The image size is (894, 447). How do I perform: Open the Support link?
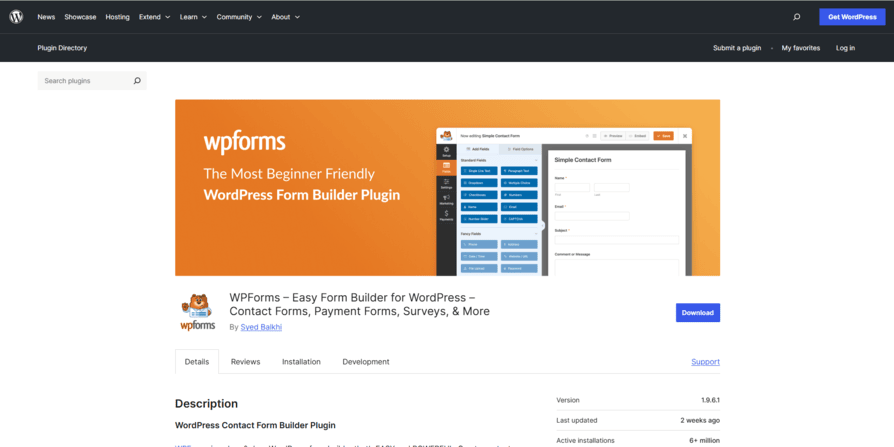pos(705,361)
